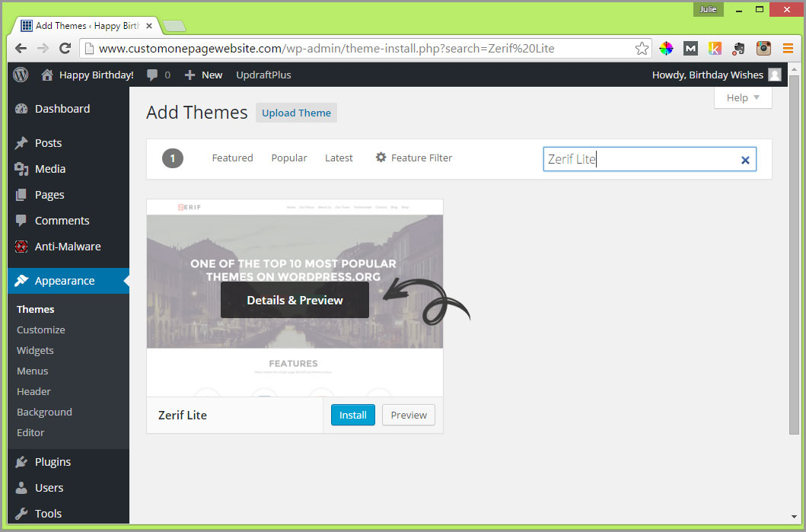Click the Zerif Lite theme name
This screenshot has height=532, width=806.
coord(183,416)
